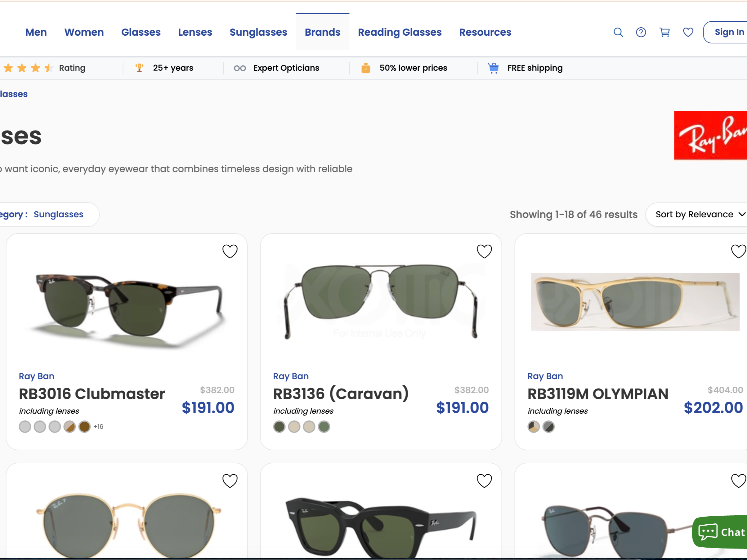Open the round gold-frame sunglasses image
Image resolution: width=747 pixels, height=560 pixels.
click(128, 525)
